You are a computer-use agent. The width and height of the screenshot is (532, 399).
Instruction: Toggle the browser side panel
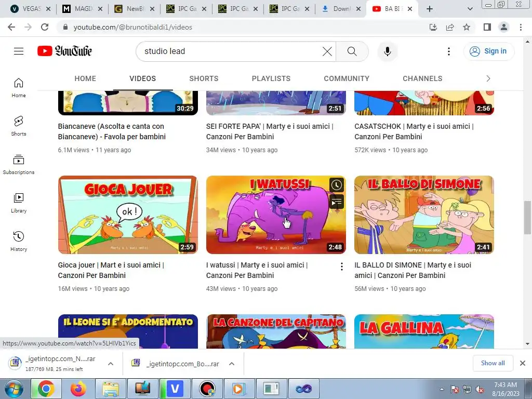click(x=487, y=27)
